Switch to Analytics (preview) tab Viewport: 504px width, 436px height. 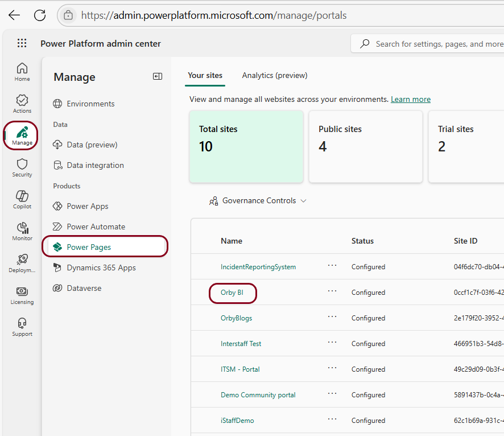(275, 76)
